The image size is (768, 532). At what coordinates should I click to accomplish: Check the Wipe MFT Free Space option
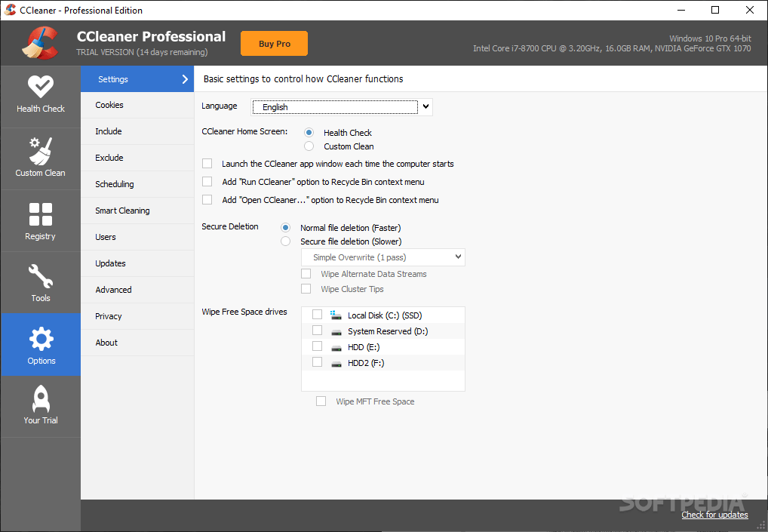point(321,401)
